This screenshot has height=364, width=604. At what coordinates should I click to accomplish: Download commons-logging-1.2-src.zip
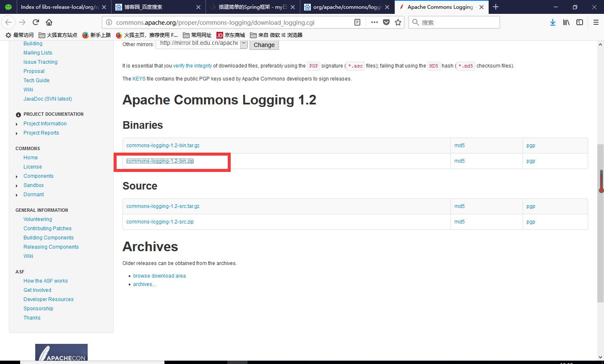coord(160,222)
